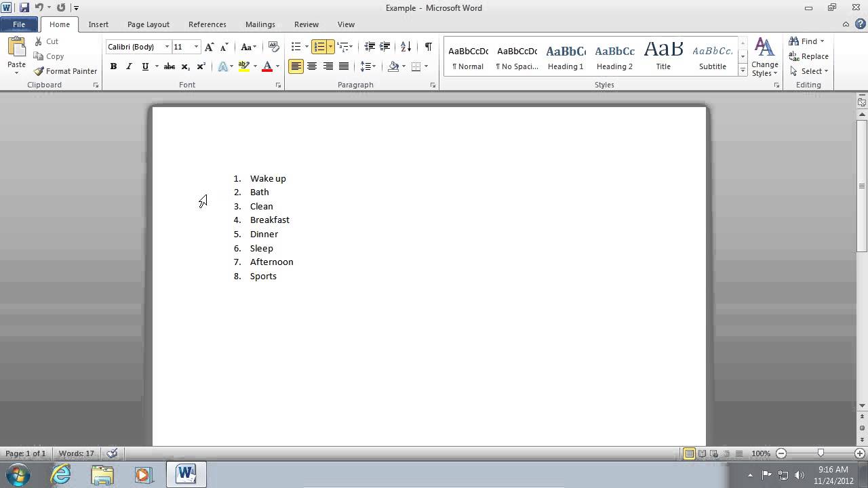Apply yellow text highlight color
868x488 pixels.
(x=244, y=66)
